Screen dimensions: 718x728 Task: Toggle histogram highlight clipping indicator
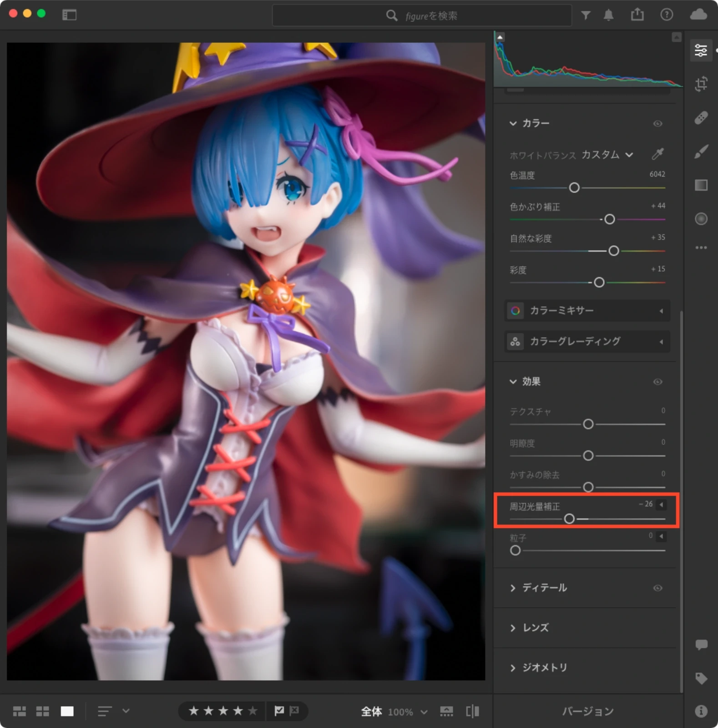click(x=677, y=37)
